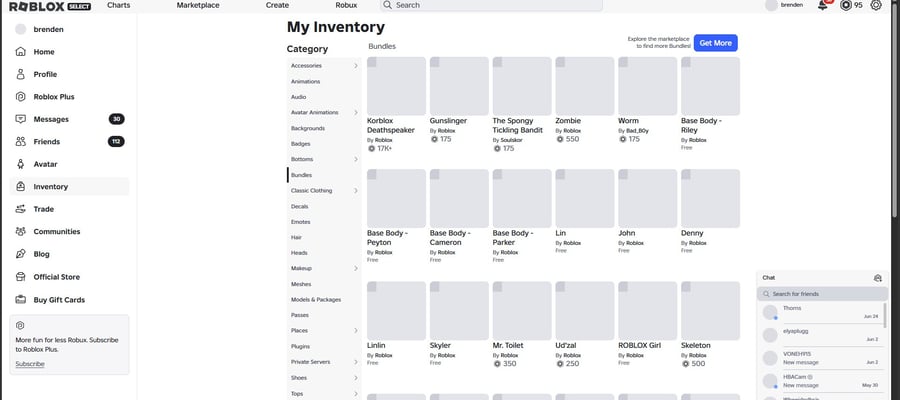The image size is (900, 400).
Task: Click the Bad_B0y creator link
Action: pyautogui.click(x=638, y=131)
